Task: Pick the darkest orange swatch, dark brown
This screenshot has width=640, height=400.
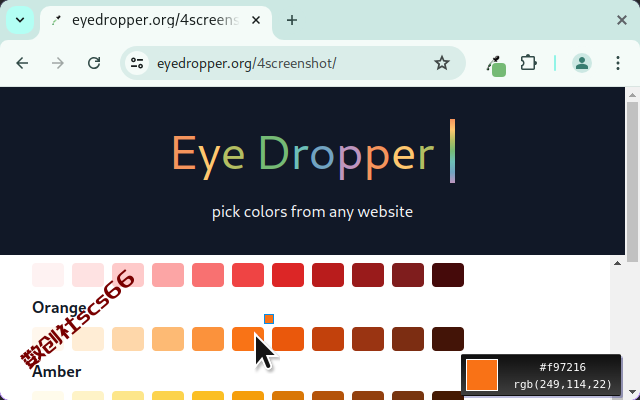Action: [x=448, y=339]
